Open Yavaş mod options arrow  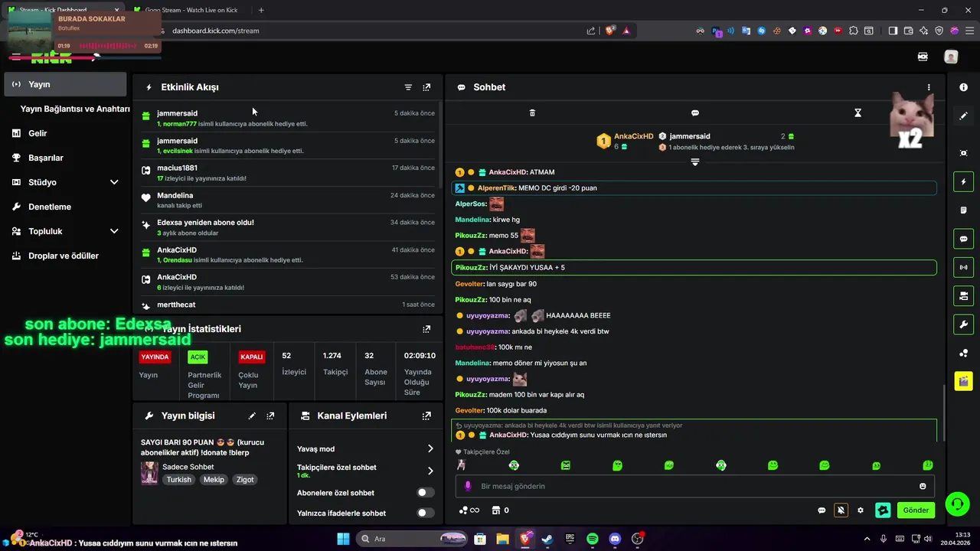[x=430, y=448]
